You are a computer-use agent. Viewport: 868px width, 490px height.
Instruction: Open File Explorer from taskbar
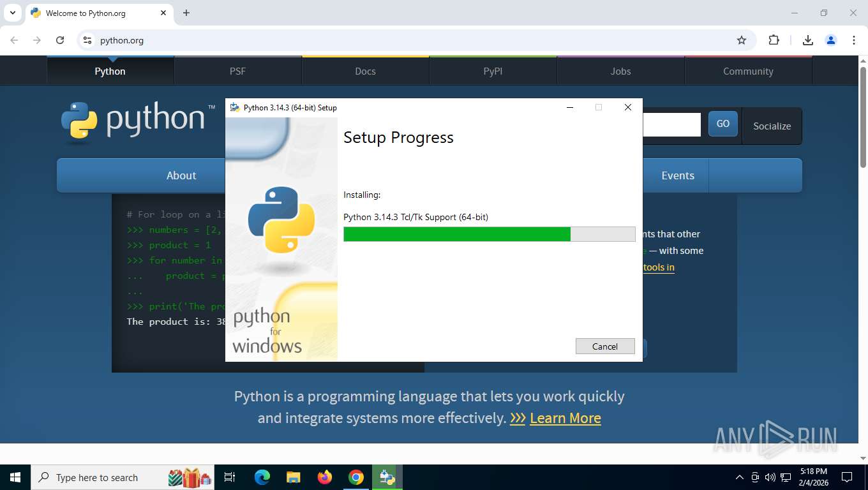click(x=293, y=477)
